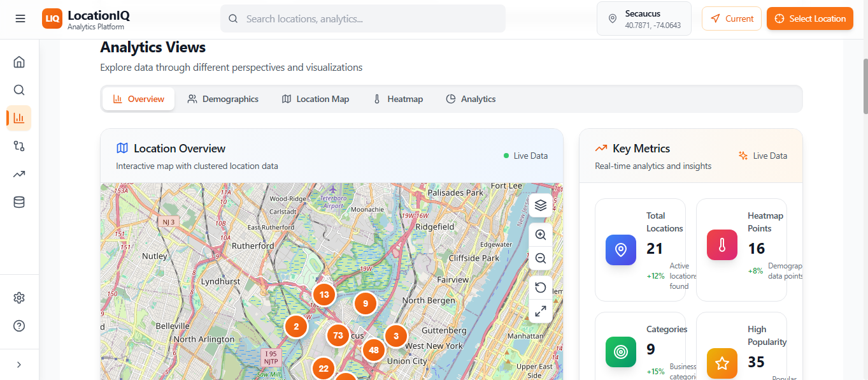Viewport: 868px width, 380px height.
Task: Toggle fullscreen map icon
Action: click(541, 311)
